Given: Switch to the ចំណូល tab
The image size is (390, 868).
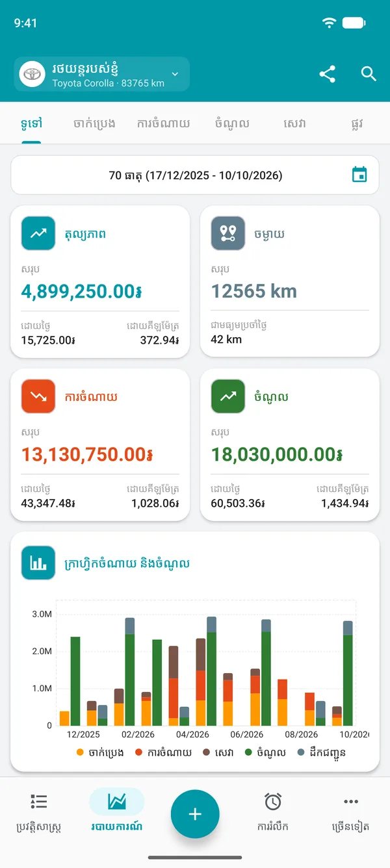Looking at the screenshot, I should pyautogui.click(x=232, y=123).
